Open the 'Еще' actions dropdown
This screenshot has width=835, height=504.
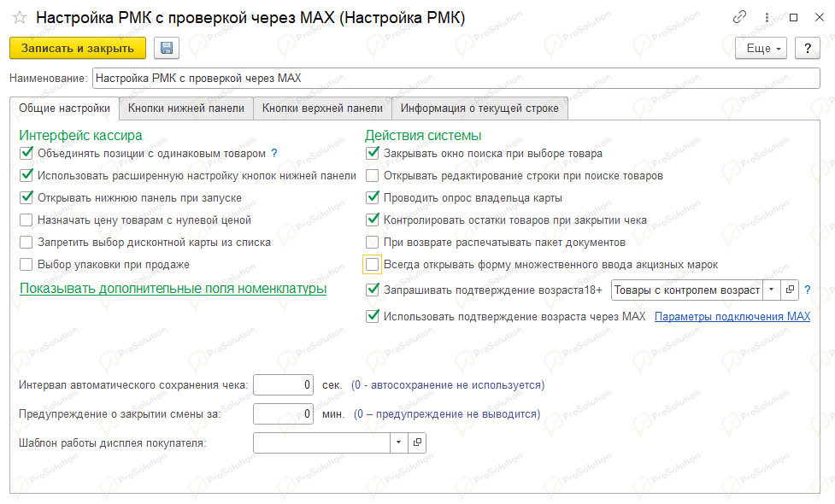pos(761,49)
